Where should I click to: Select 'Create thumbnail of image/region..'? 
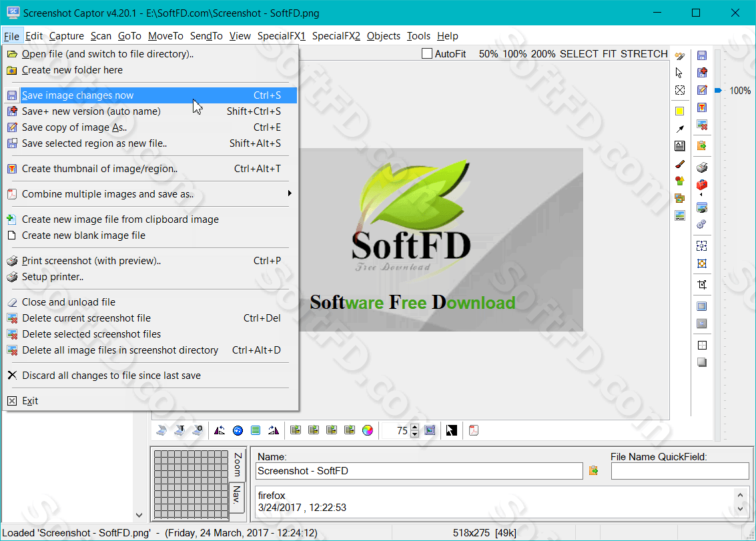(x=150, y=169)
